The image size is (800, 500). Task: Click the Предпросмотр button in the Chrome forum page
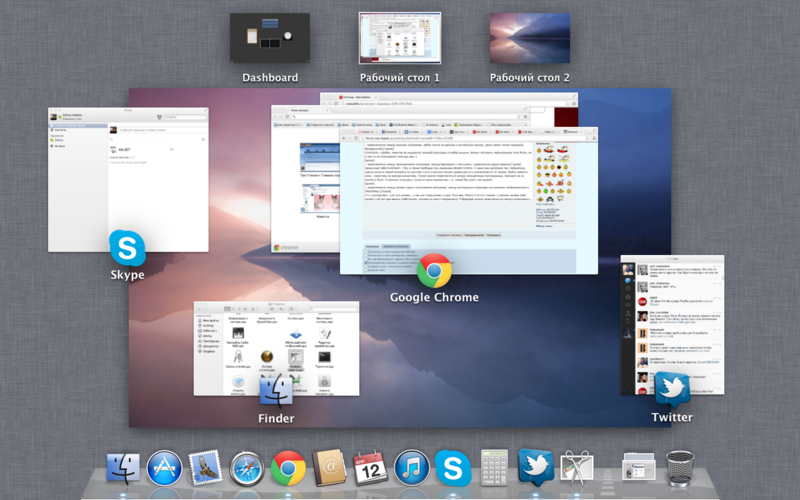(x=474, y=235)
